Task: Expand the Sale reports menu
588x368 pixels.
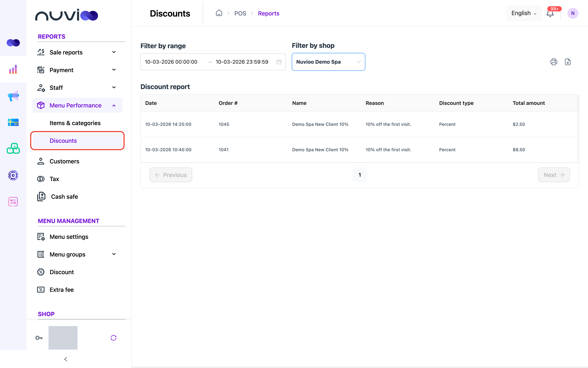Action: (77, 52)
